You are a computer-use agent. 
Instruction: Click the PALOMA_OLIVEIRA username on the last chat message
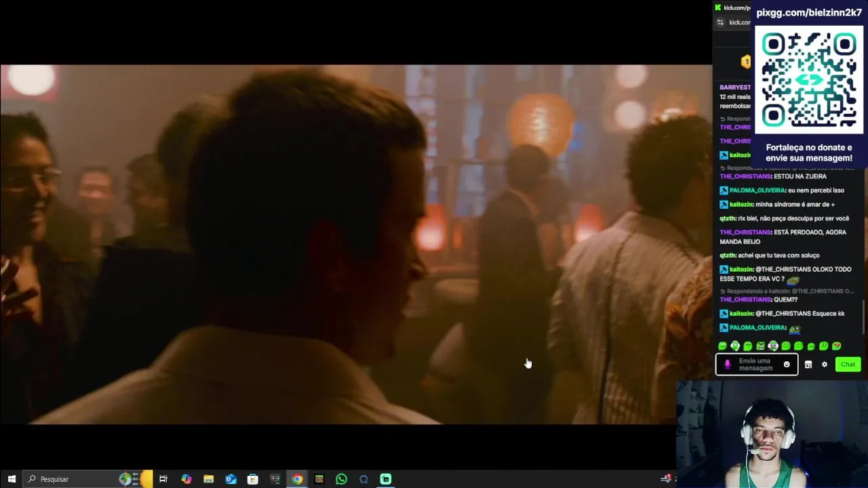pyautogui.click(x=757, y=328)
